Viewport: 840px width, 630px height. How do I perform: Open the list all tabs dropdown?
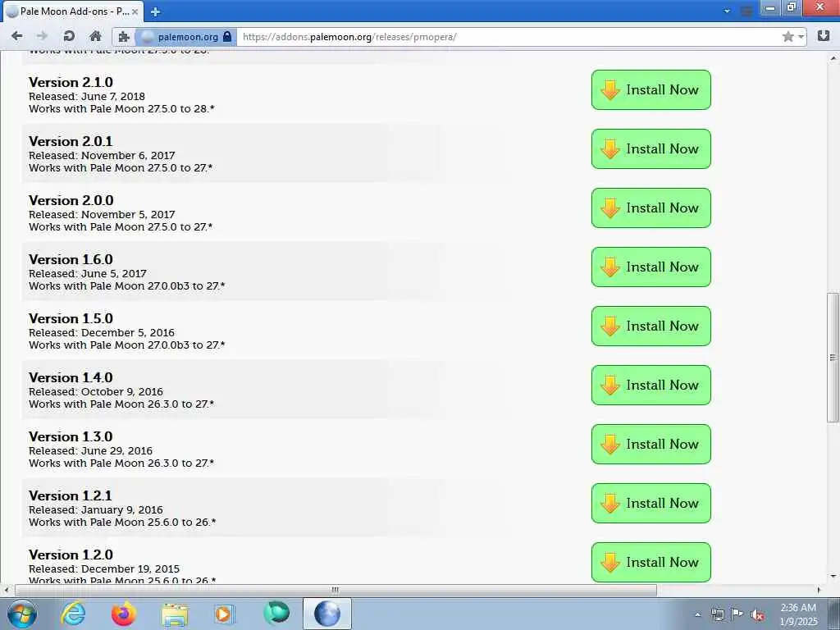pos(727,11)
